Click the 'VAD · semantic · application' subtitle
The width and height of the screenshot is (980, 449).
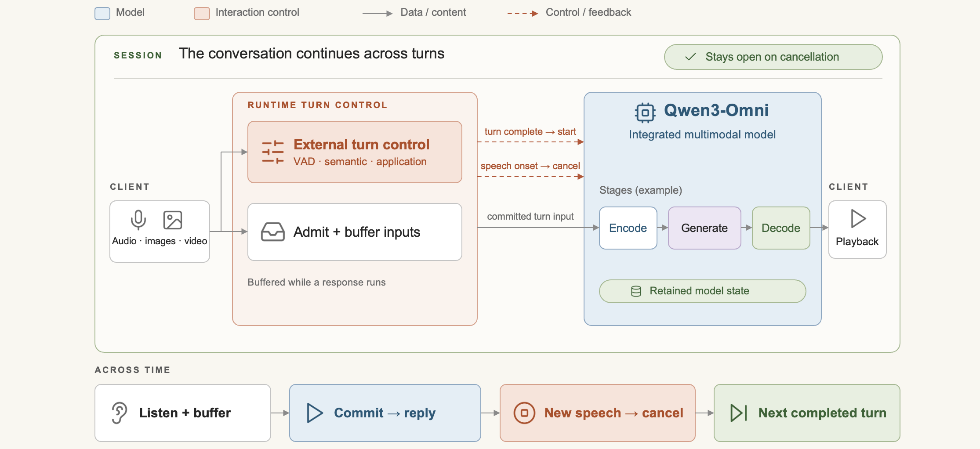(x=360, y=162)
